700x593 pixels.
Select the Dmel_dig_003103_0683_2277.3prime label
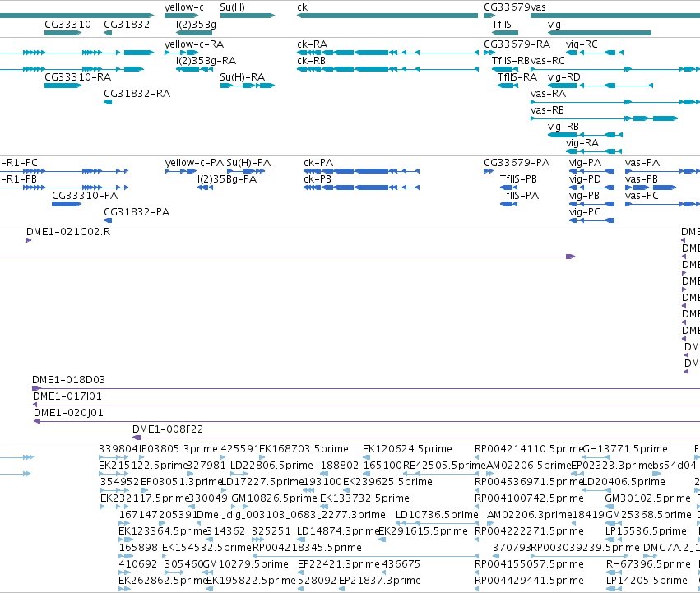pos(291,516)
